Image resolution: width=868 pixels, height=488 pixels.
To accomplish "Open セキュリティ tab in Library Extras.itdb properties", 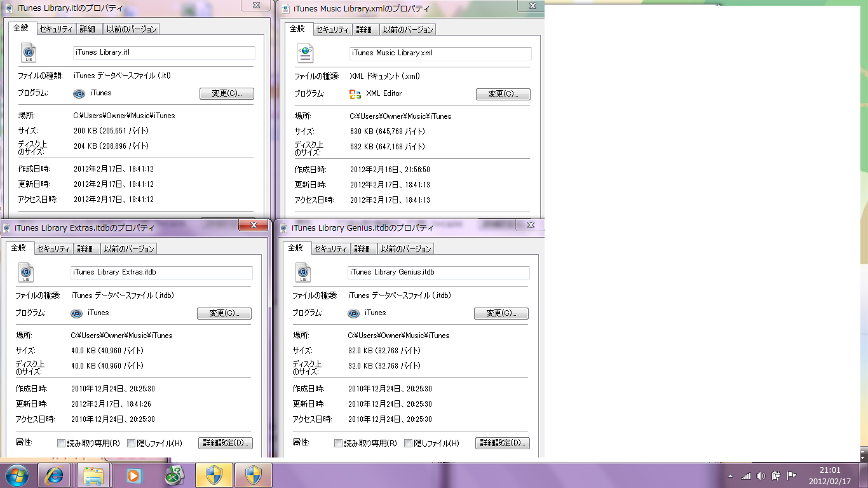I will pos(53,249).
